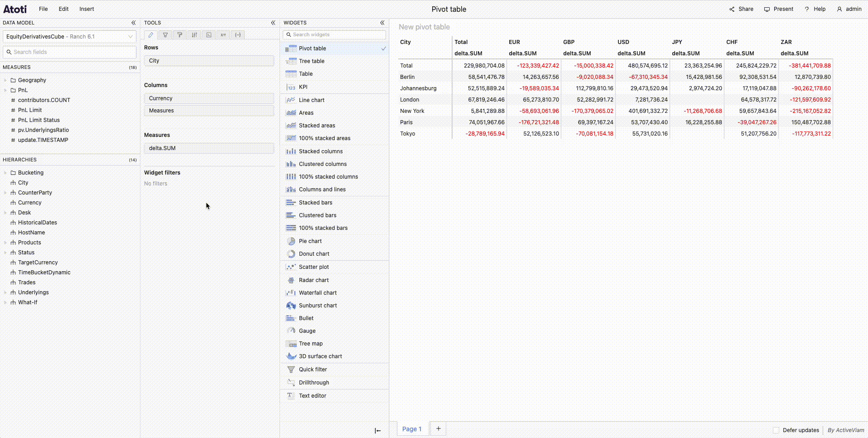Click the Present button
Screen dimensions: 868x438
[779, 9]
